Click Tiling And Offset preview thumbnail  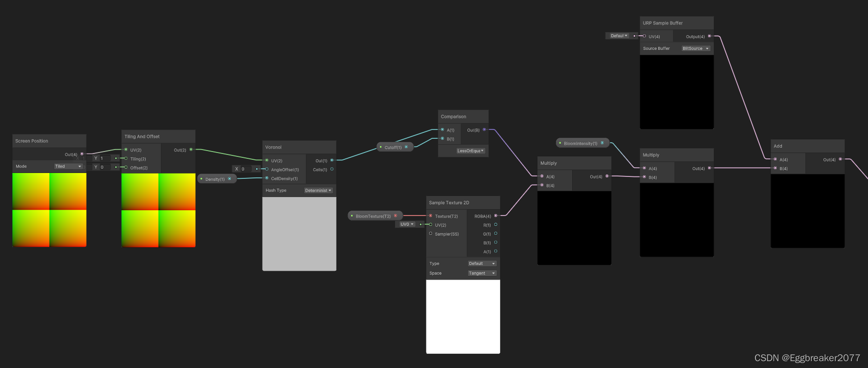pos(158,210)
